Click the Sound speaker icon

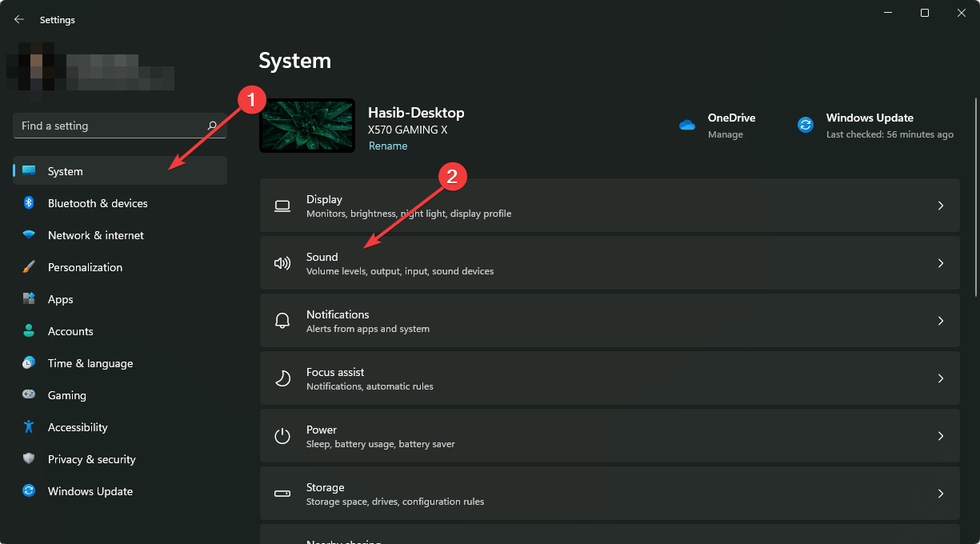point(282,263)
